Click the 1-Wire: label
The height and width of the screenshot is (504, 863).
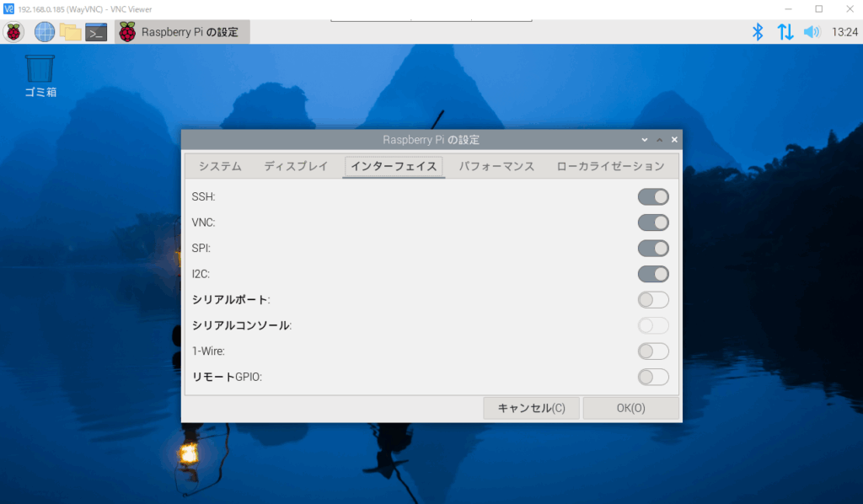click(208, 351)
